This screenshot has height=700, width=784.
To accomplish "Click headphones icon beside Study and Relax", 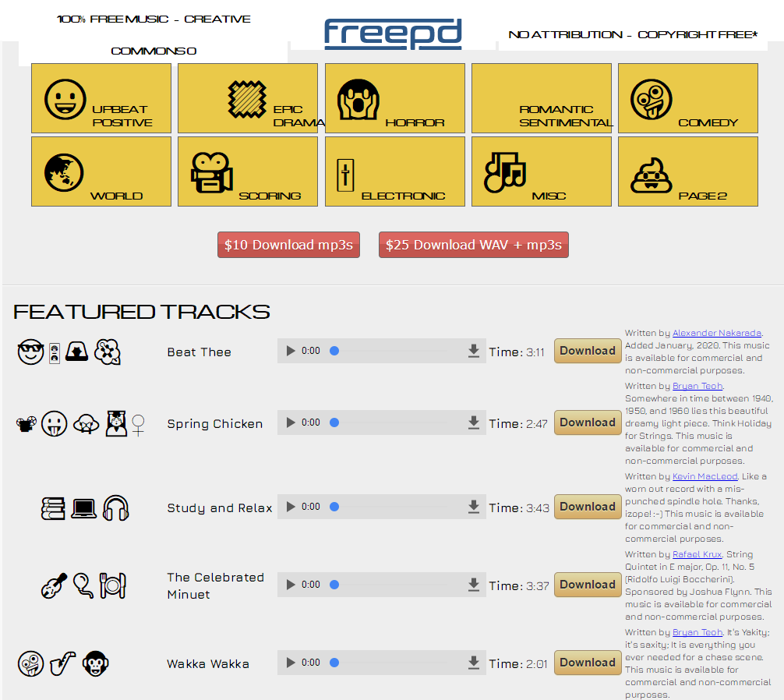I will coord(115,508).
